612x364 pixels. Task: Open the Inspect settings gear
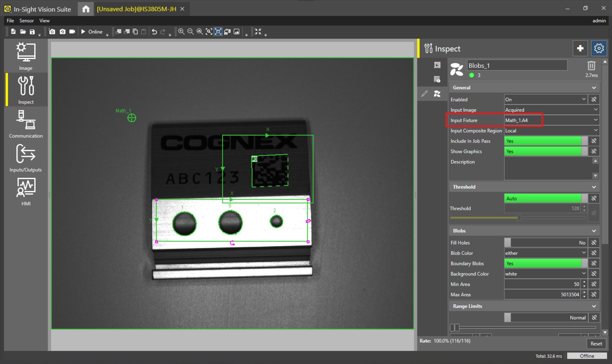point(599,48)
